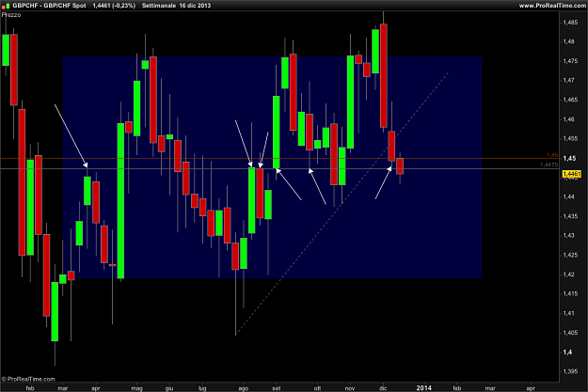Click the 1,46 price axis label
Viewport: 588px width, 392px height.
569,119
